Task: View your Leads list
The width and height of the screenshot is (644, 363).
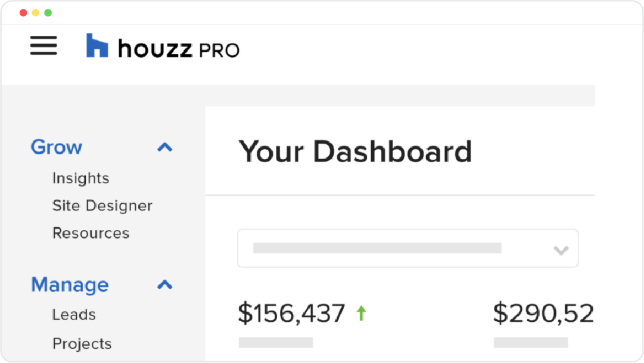Action: 74,314
